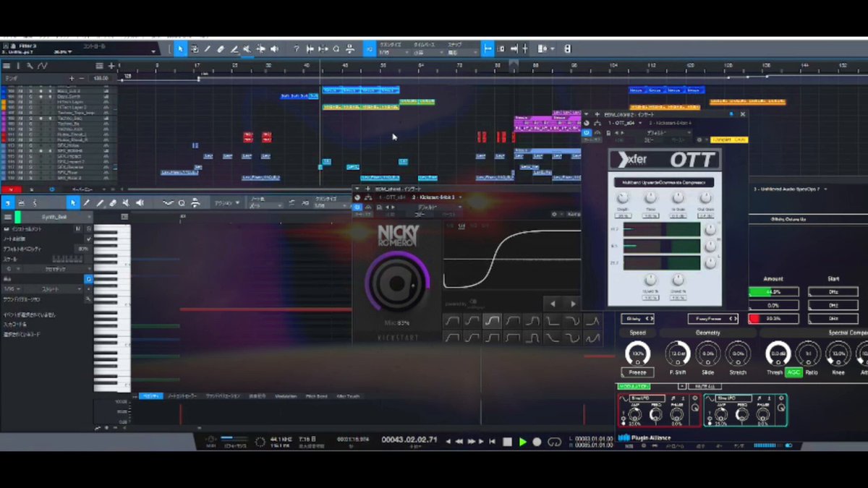Click Kickstart previous preset left arrow
The image size is (868, 488).
(553, 304)
